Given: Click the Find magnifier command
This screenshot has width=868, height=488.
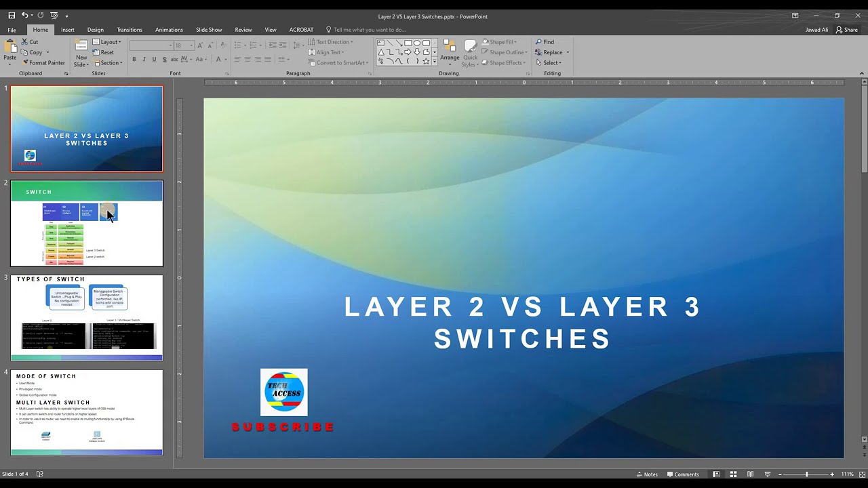Looking at the screenshot, I should [545, 42].
